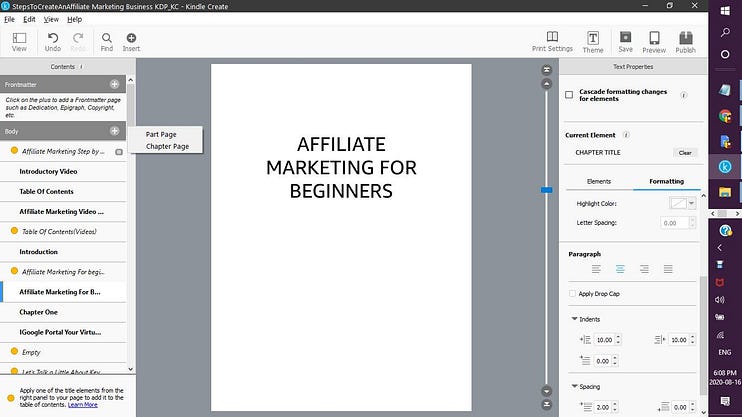Open the Theme chooser
742x417 pixels.
[x=593, y=42]
